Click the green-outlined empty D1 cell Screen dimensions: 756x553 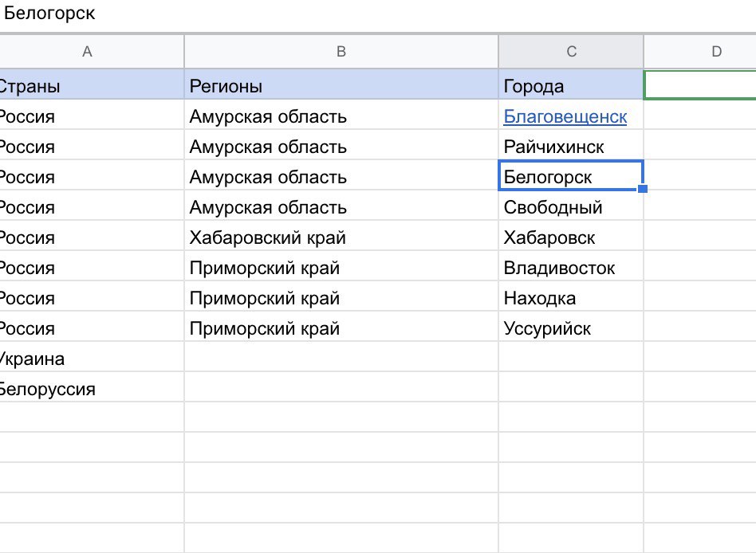point(700,84)
